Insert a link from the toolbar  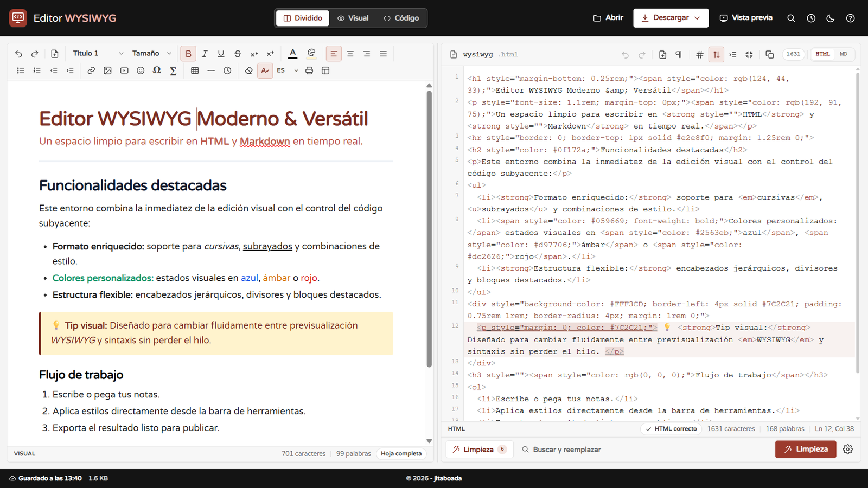[91, 70]
